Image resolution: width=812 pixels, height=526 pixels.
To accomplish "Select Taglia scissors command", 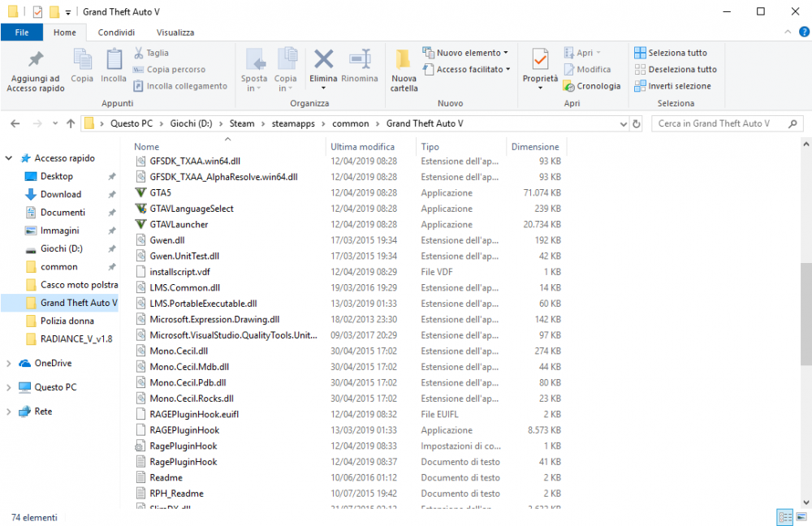I will tap(152, 53).
